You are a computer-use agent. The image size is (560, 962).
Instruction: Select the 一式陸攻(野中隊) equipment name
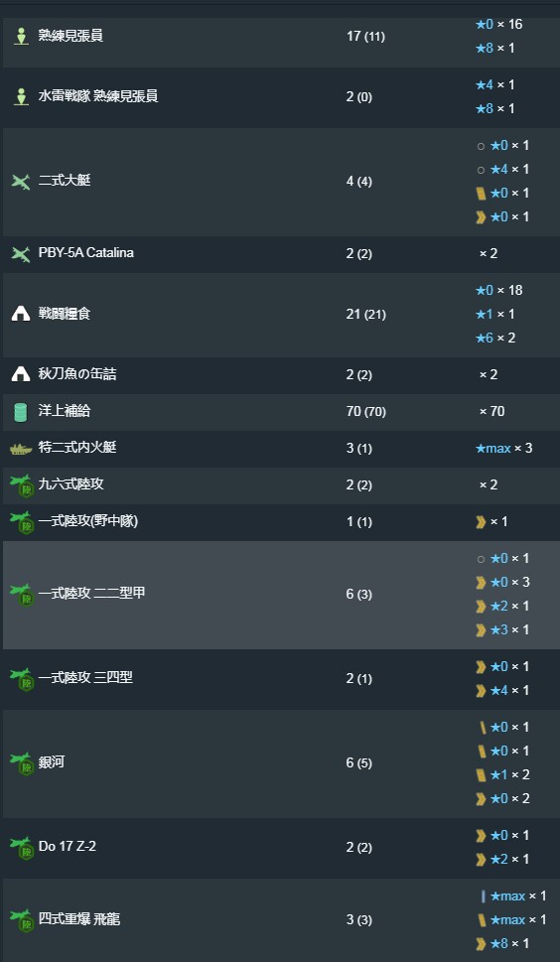tap(88, 521)
